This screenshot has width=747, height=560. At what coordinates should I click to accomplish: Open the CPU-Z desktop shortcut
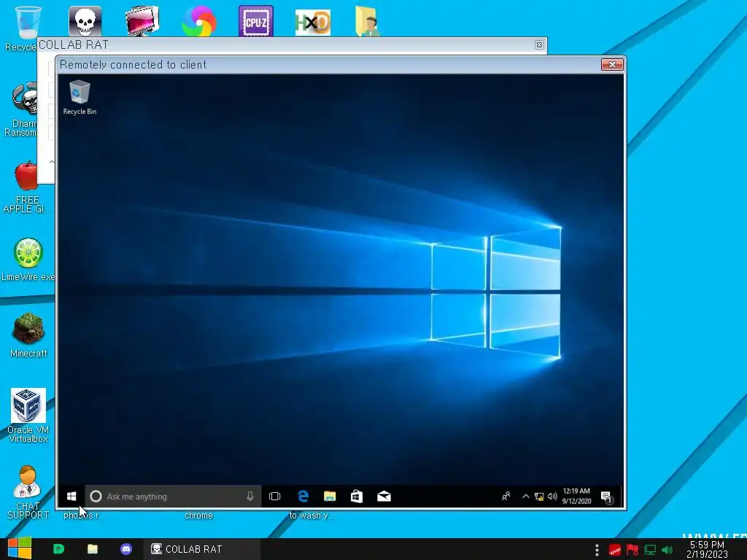tap(256, 21)
